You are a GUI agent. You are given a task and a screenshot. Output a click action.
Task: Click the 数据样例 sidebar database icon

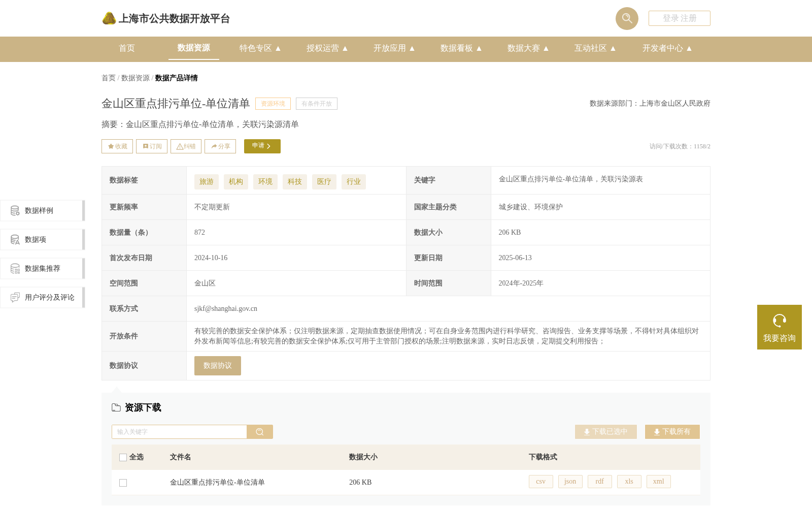point(15,210)
